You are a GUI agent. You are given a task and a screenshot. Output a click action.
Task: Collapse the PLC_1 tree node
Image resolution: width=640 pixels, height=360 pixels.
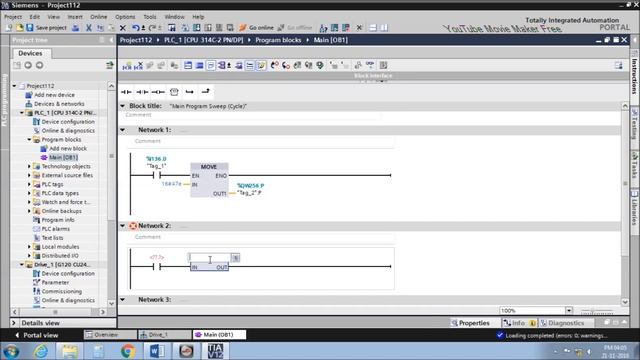[22, 113]
